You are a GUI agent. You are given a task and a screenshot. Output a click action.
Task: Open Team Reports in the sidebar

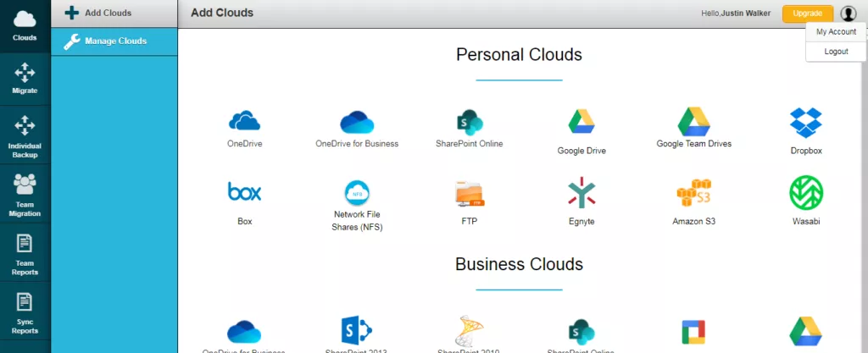point(25,252)
